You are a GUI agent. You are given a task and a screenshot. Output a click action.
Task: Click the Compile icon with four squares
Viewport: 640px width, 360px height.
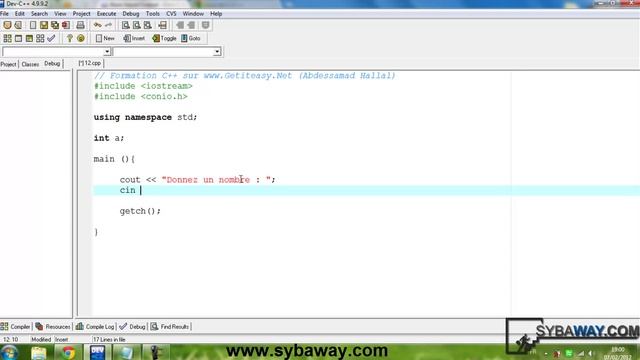click(7, 38)
